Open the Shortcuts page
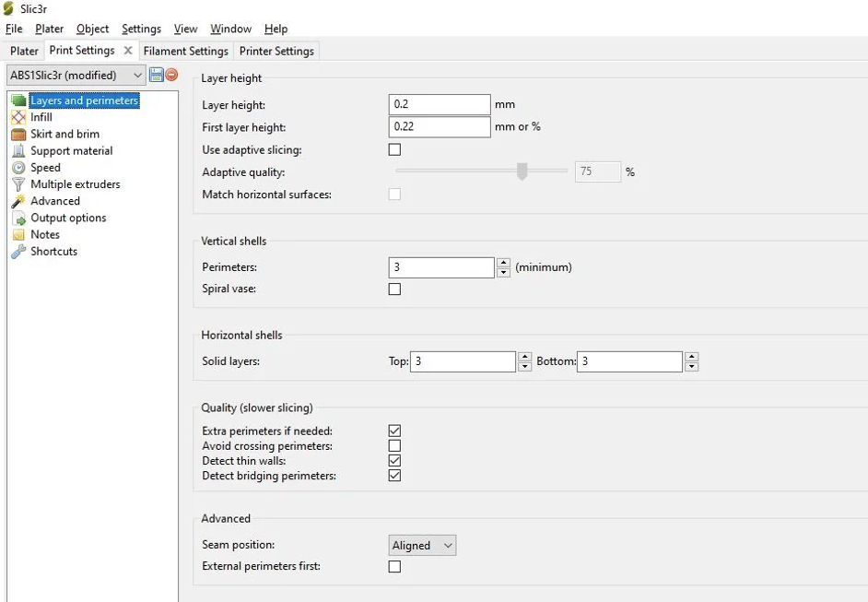Viewport: 868px width, 602px height. pyautogui.click(x=53, y=252)
